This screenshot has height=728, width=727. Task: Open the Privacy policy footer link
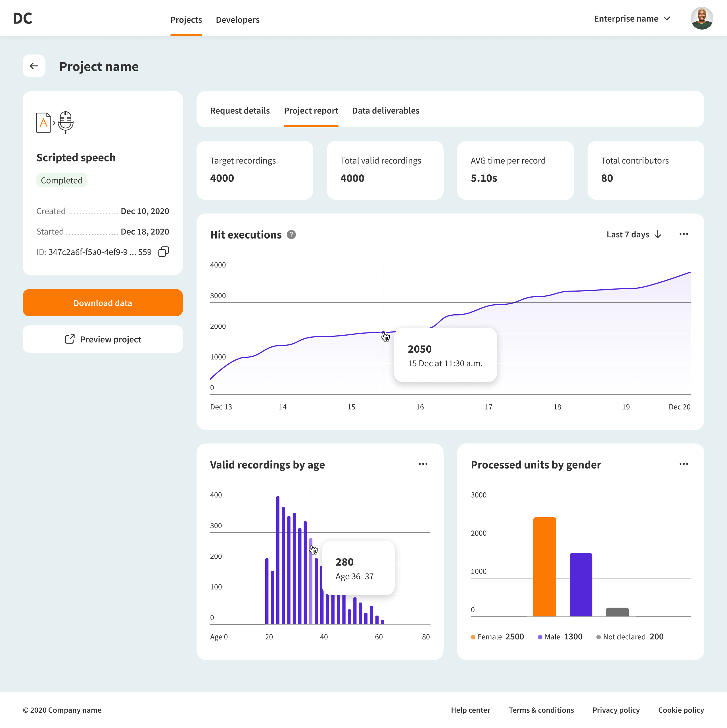tap(615, 710)
